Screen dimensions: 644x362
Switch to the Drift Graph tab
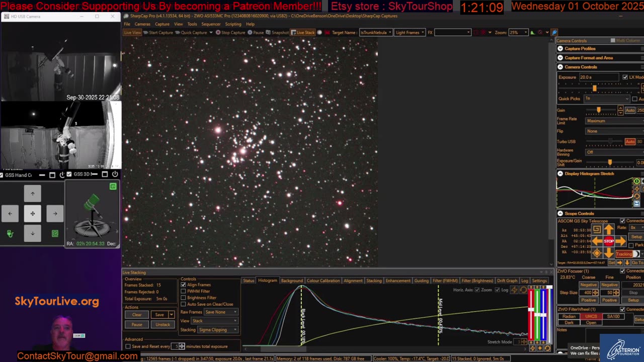507,281
